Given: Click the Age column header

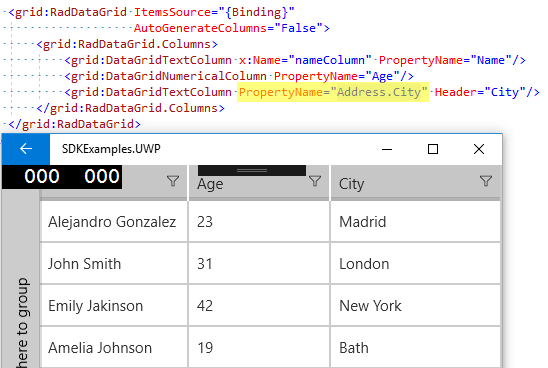Looking at the screenshot, I should pos(259,184).
